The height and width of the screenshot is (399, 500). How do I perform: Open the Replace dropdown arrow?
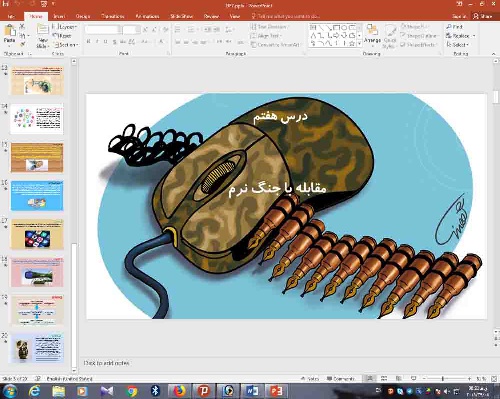[474, 36]
